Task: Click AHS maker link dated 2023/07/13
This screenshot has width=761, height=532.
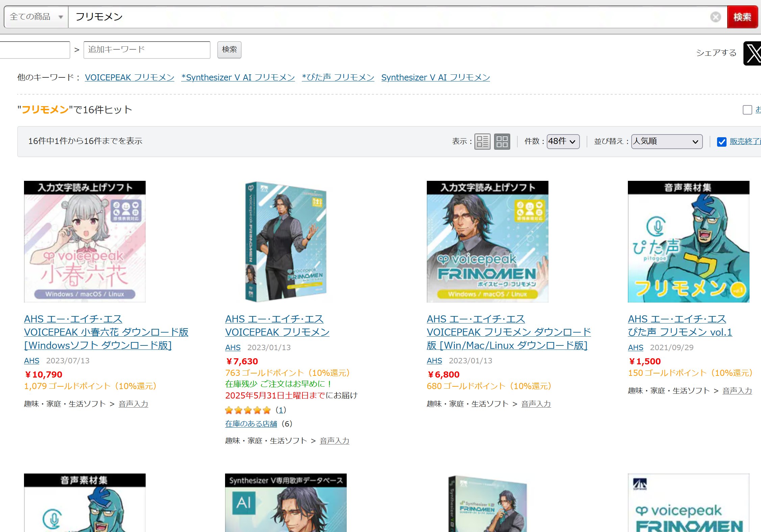Action: (x=31, y=361)
